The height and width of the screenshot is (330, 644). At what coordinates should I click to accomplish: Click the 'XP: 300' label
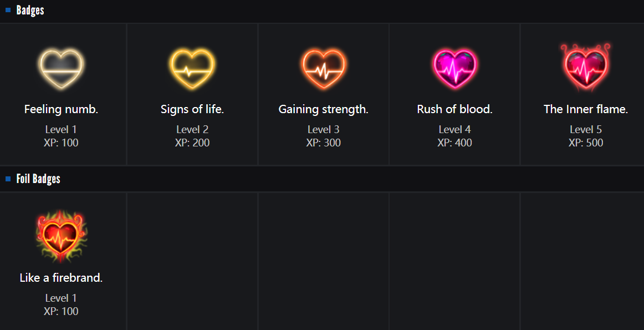click(323, 143)
